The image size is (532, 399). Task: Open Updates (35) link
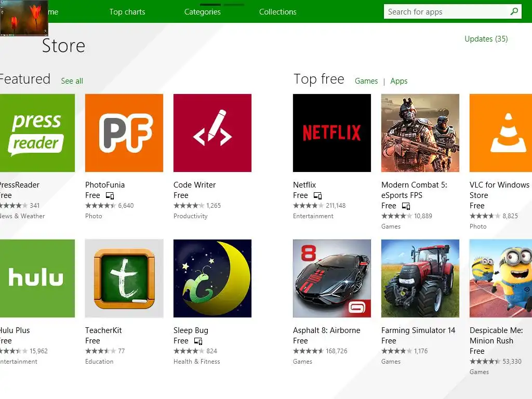[x=486, y=39]
